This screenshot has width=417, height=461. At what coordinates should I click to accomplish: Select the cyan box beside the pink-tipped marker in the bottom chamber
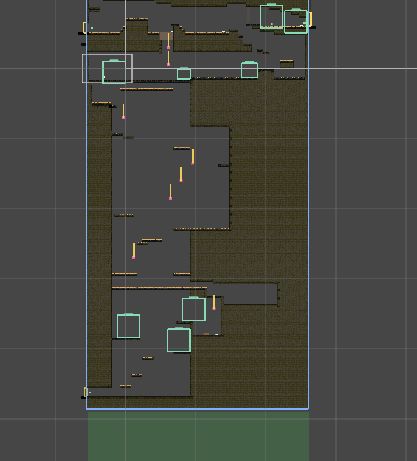pos(194,310)
